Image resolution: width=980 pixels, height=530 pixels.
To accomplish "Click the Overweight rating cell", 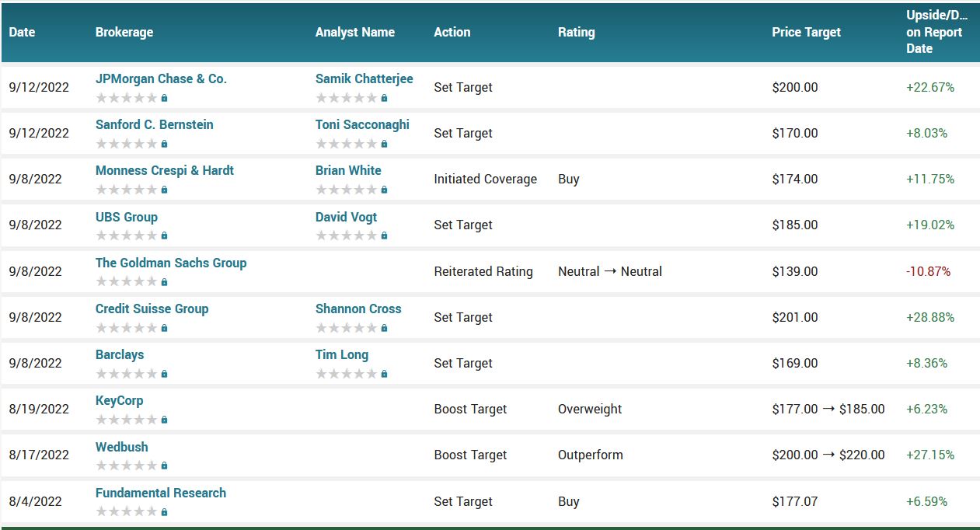I will [x=590, y=409].
